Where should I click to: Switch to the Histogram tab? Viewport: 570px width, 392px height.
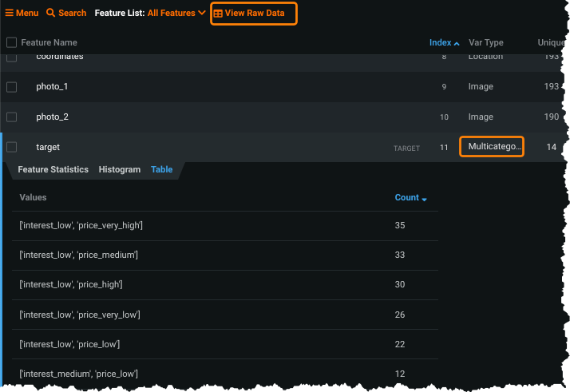[x=120, y=169]
